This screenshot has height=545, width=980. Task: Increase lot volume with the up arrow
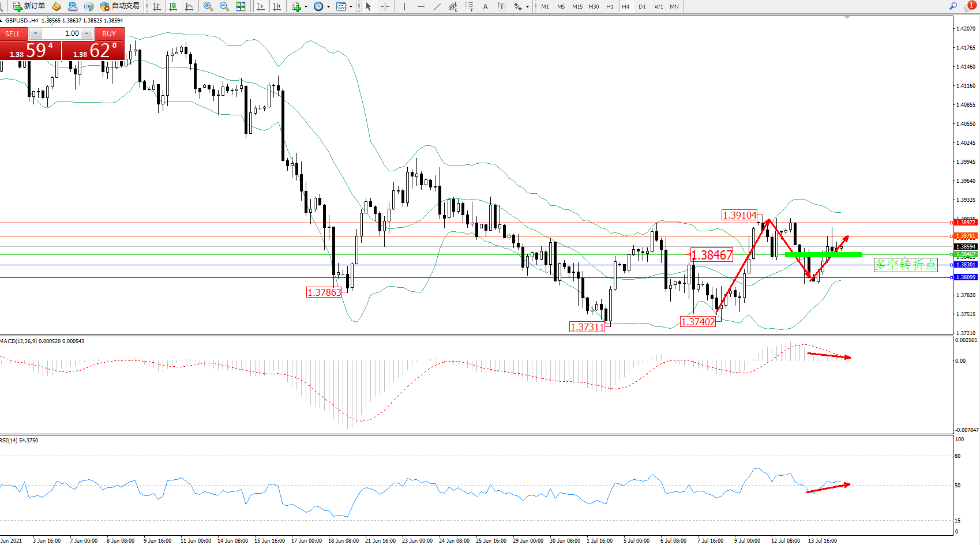(x=87, y=33)
